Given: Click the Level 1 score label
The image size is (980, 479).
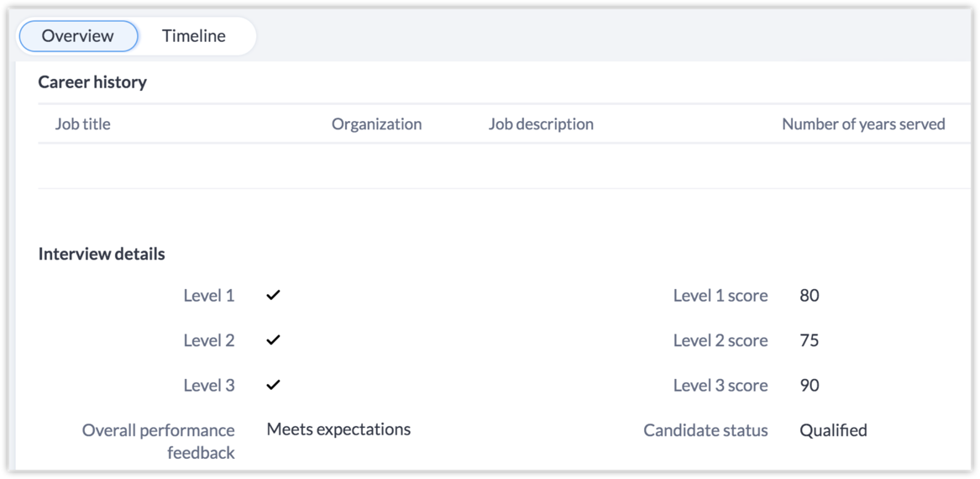Looking at the screenshot, I should (x=721, y=296).
